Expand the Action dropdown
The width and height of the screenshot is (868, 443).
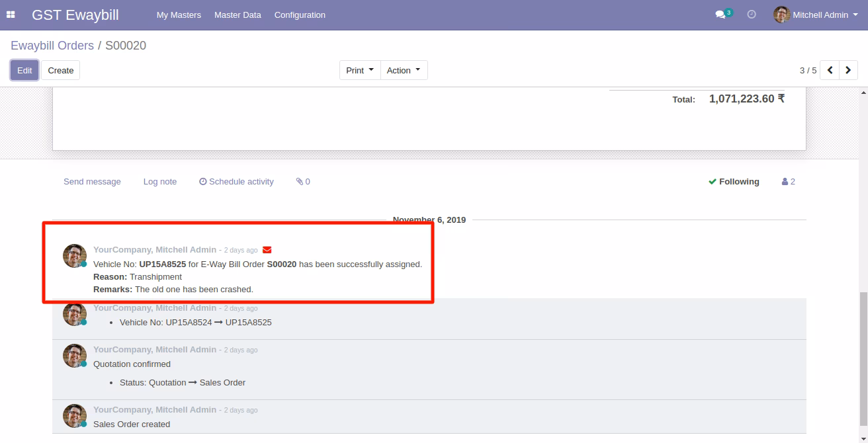point(404,70)
